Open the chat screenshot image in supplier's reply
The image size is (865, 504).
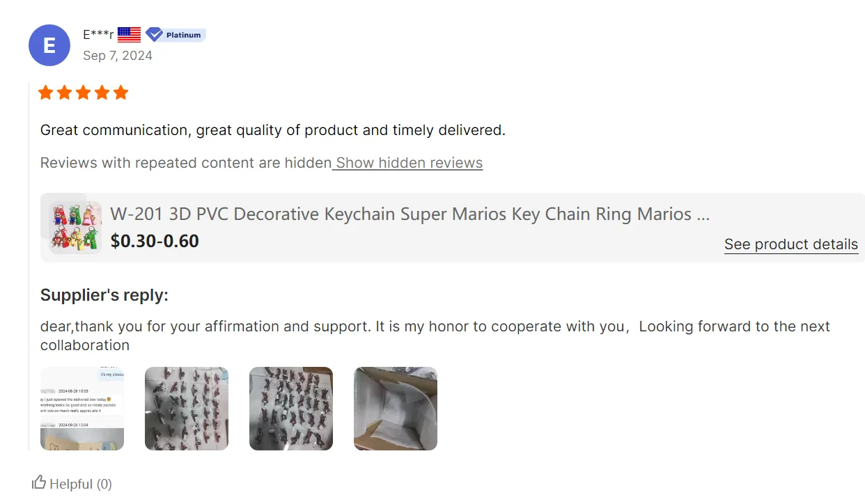[82, 409]
